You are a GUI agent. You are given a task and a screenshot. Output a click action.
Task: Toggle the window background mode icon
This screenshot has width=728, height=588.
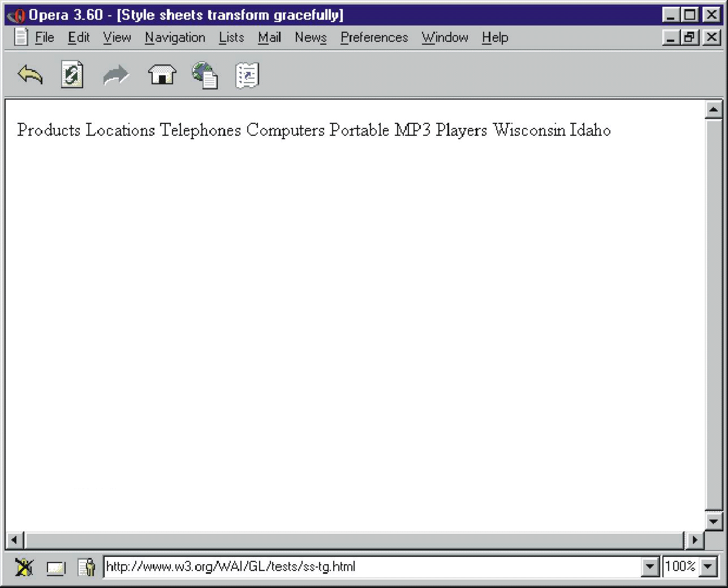pyautogui.click(x=55, y=566)
